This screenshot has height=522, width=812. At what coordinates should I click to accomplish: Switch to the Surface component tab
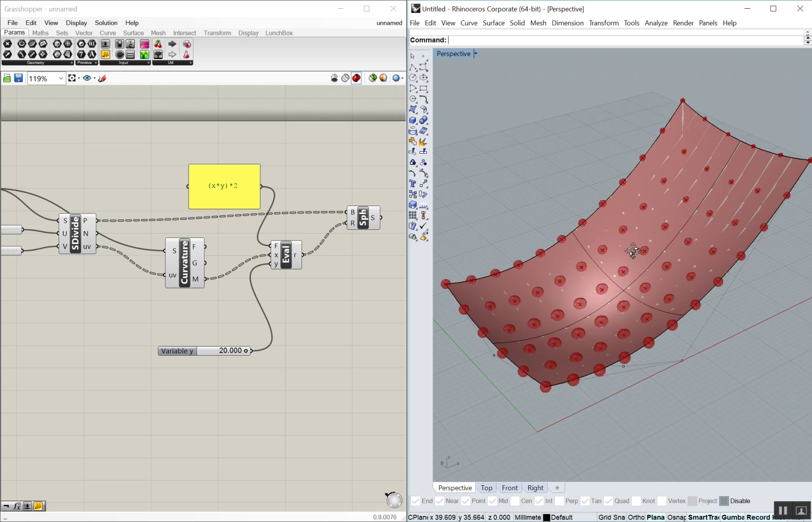[x=133, y=33]
